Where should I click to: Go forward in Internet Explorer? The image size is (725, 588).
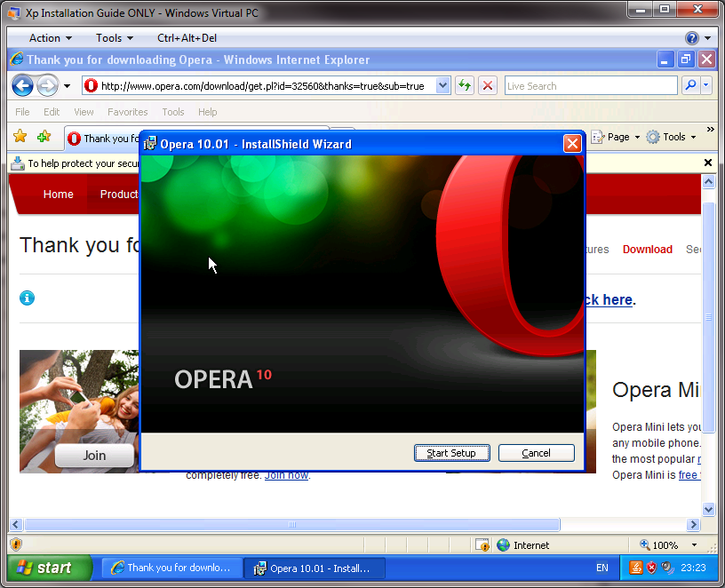(48, 86)
